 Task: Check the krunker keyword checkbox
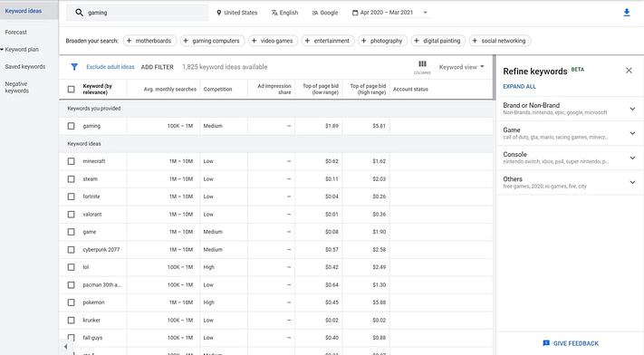[71, 321]
